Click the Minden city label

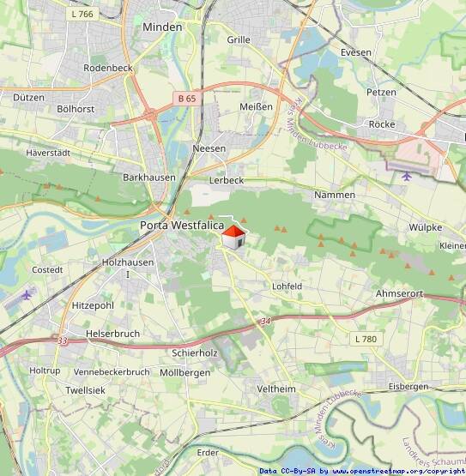click(162, 27)
